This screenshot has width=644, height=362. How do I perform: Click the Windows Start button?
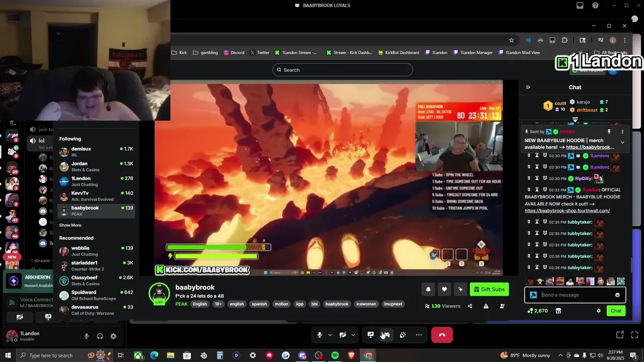tap(8, 355)
